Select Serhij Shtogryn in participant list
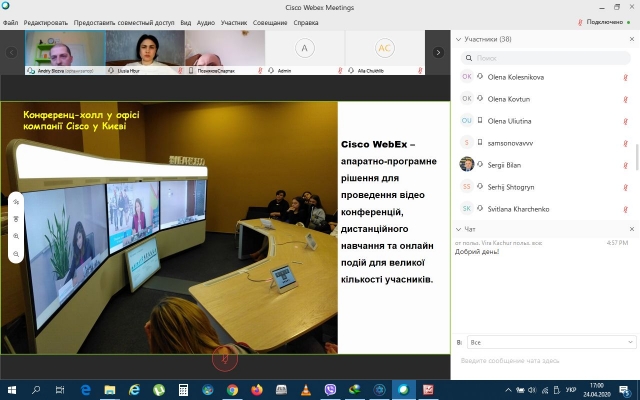The height and width of the screenshot is (400, 640). point(545,187)
